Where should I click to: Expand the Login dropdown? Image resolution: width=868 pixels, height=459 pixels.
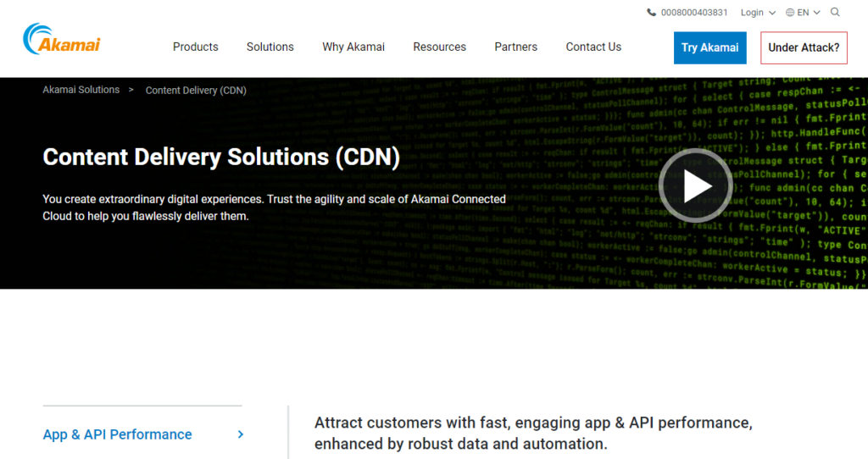pyautogui.click(x=758, y=13)
